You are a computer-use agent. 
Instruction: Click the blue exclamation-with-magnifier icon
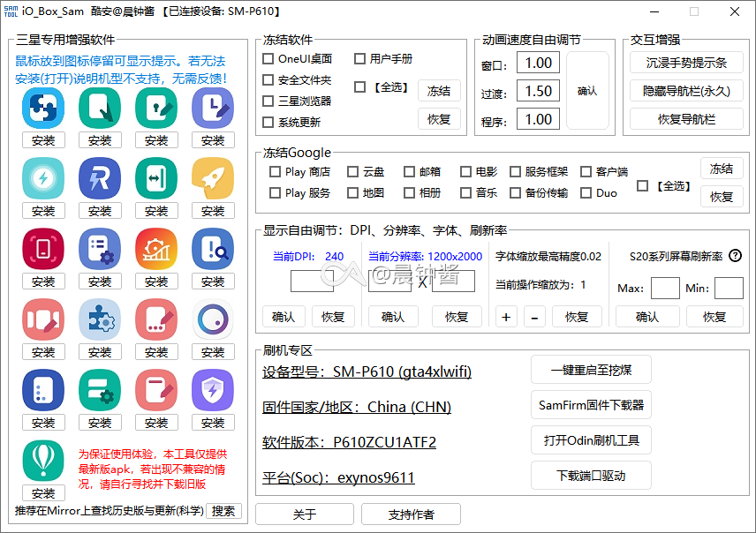[213, 249]
